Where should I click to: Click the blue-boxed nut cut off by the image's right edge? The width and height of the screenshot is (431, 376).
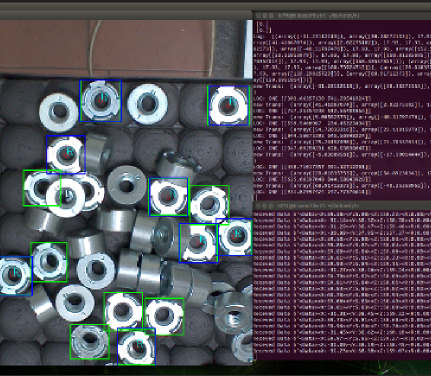234,237
